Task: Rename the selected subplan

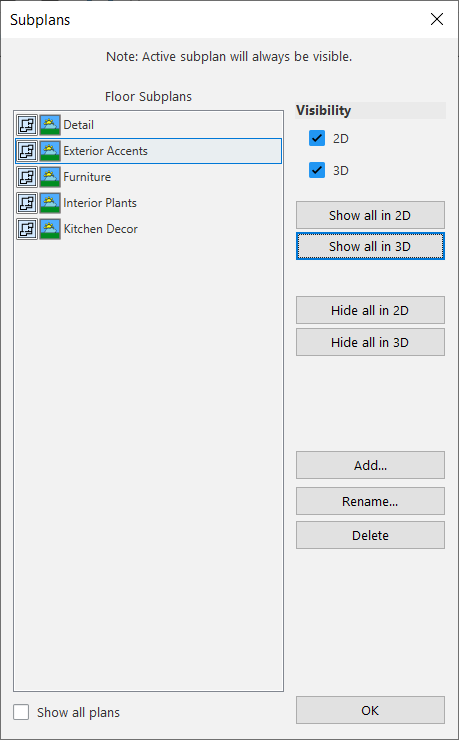Action: [370, 501]
